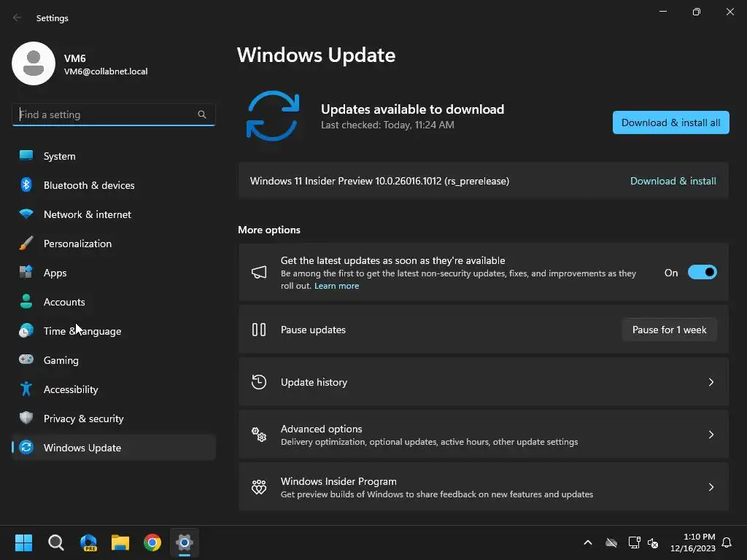Click Pause for 1 week button
The height and width of the screenshot is (560, 747).
tap(669, 330)
